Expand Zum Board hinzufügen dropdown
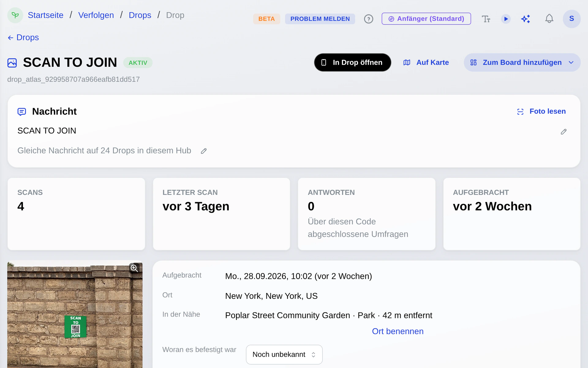The width and height of the screenshot is (588, 368). [522, 63]
